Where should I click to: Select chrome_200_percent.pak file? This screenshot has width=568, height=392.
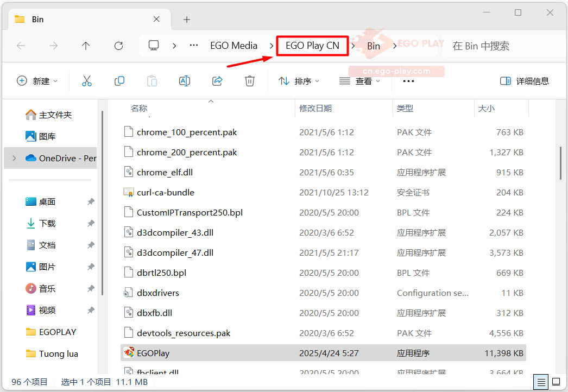pos(323,152)
